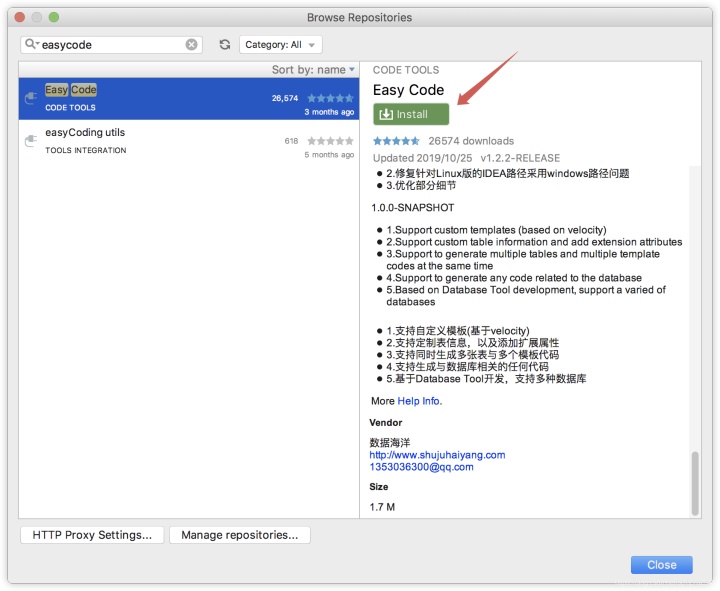
Task: Click the window minimize button
Action: coord(37,17)
